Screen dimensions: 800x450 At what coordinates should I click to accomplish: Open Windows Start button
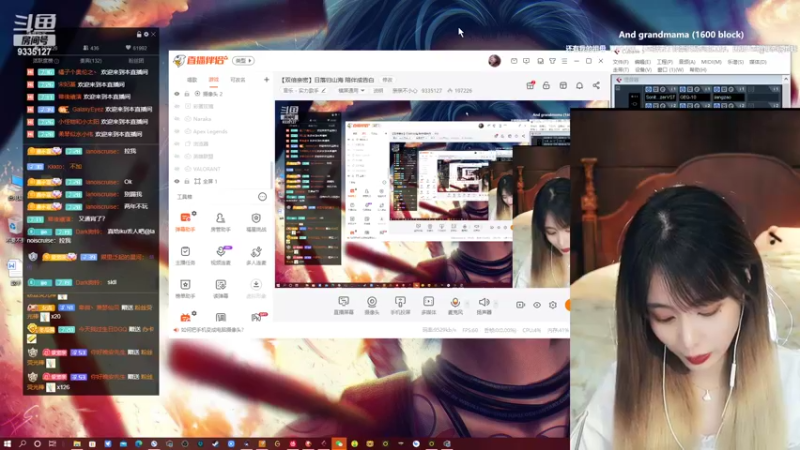pyautogui.click(x=7, y=444)
